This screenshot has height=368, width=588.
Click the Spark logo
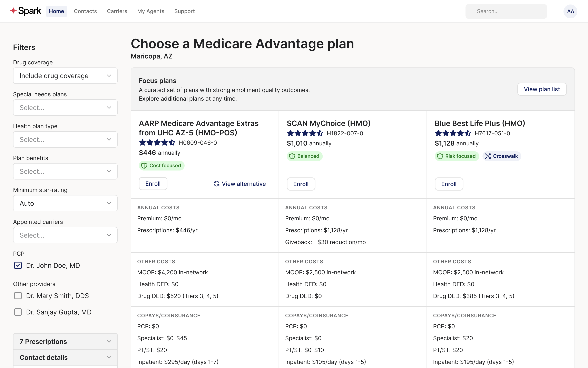click(x=26, y=11)
